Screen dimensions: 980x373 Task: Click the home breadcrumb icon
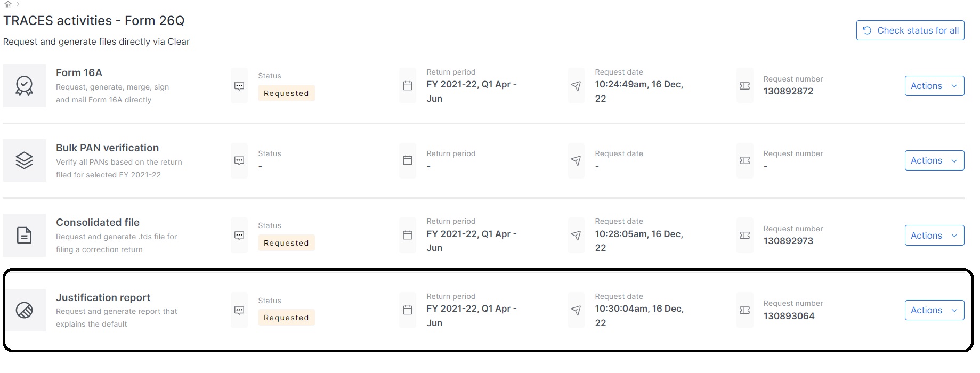8,4
